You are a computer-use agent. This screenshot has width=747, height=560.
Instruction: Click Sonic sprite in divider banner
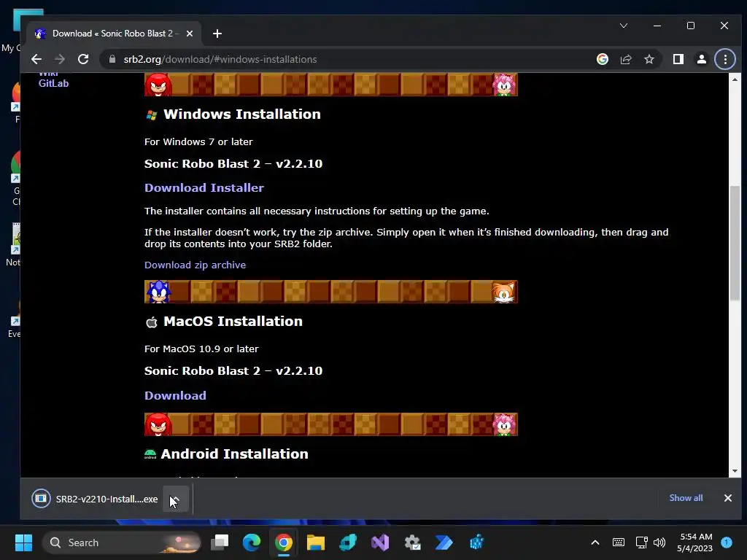[x=158, y=292]
